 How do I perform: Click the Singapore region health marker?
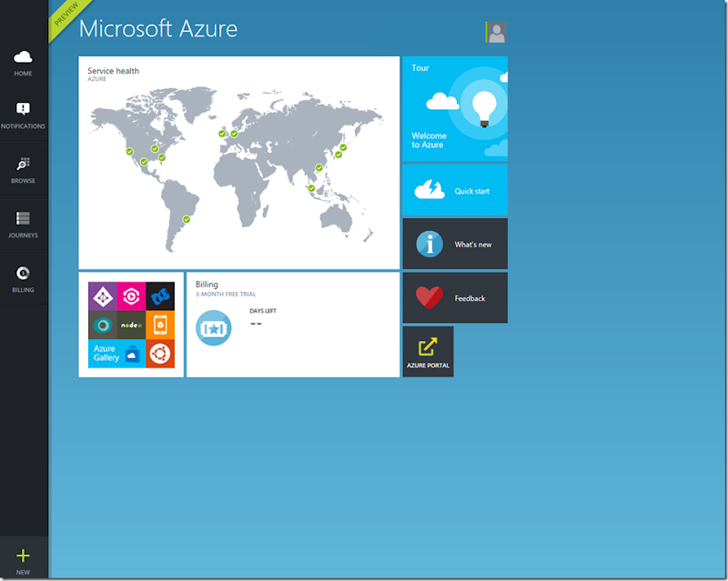[311, 188]
